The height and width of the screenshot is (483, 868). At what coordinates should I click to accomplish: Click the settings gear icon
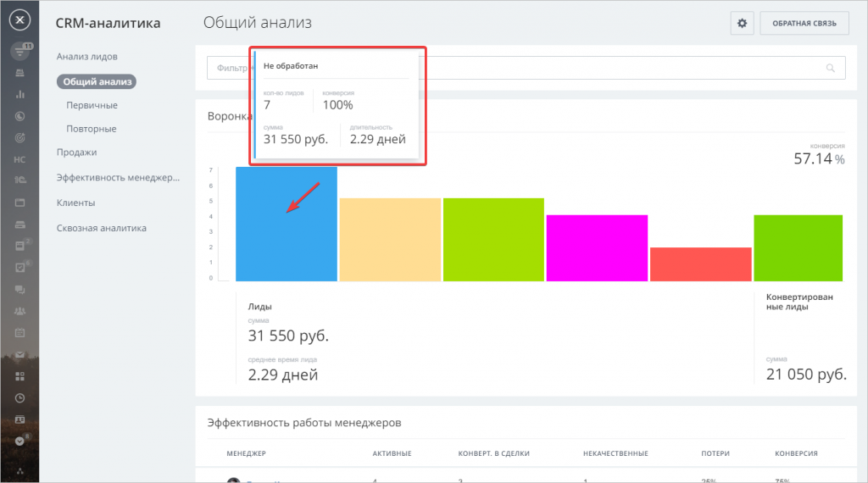(x=742, y=24)
